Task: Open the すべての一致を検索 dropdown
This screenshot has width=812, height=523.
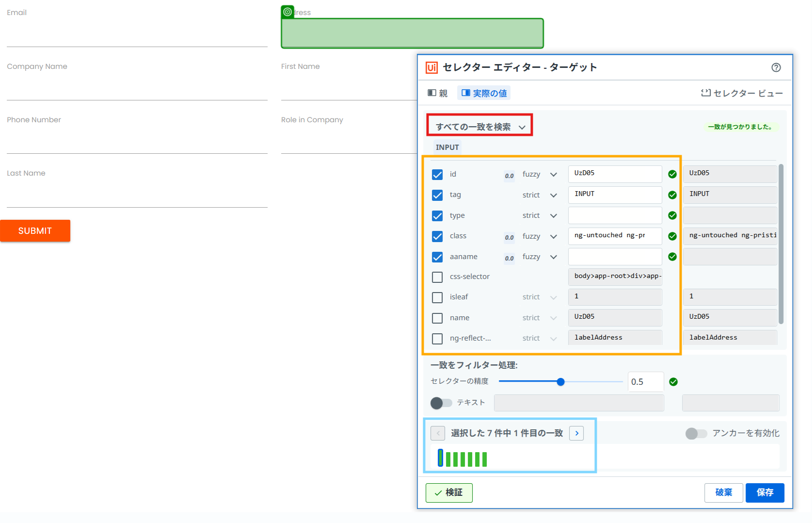Action: (480, 127)
